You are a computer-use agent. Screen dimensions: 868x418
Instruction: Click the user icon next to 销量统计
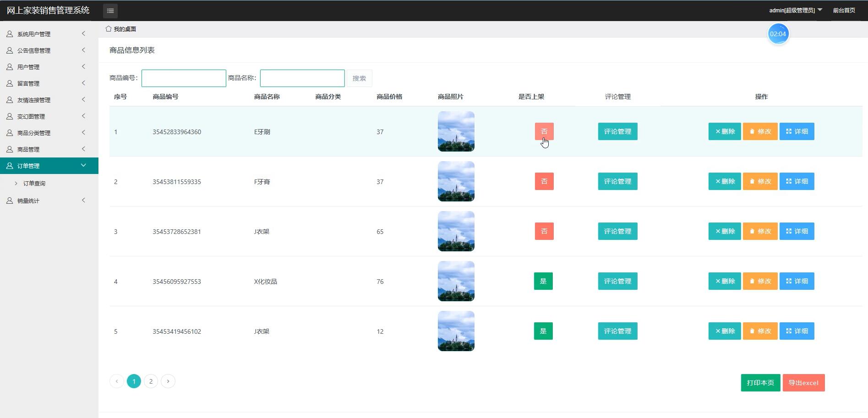(x=10, y=201)
